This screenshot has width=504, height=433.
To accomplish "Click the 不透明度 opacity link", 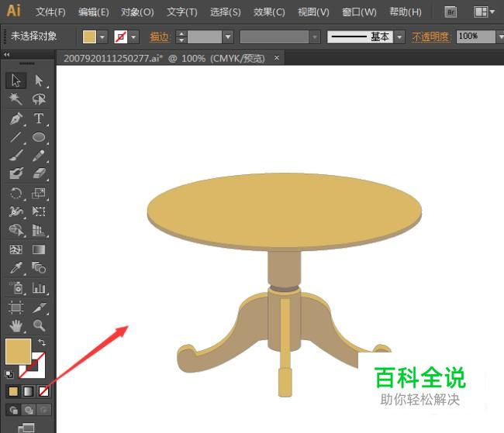I will (430, 37).
